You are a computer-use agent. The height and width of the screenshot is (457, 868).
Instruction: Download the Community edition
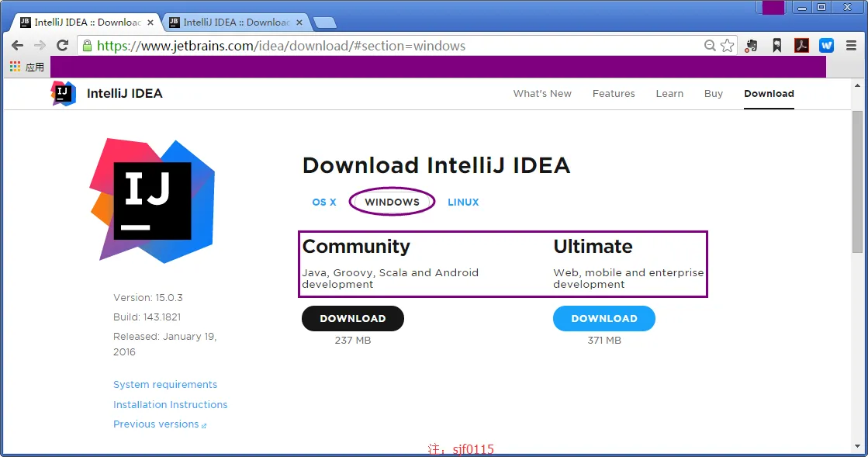tap(353, 319)
